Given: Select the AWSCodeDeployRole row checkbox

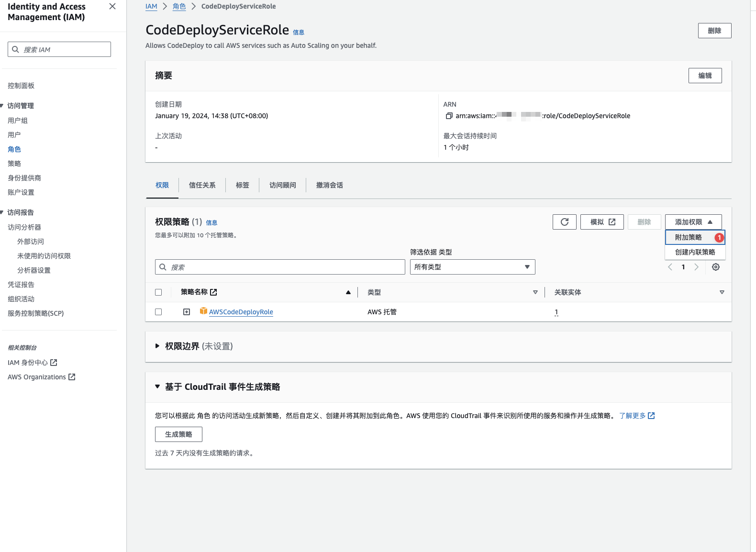Looking at the screenshot, I should click(158, 312).
